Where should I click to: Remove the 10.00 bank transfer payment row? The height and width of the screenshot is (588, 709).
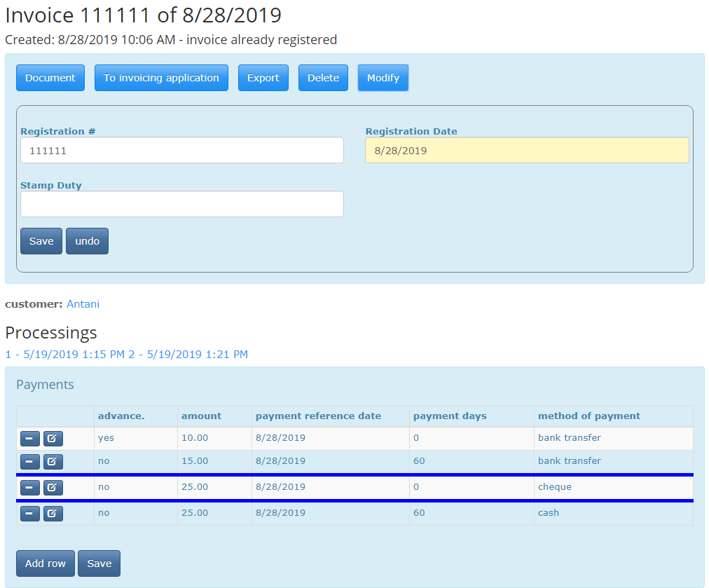(x=30, y=439)
